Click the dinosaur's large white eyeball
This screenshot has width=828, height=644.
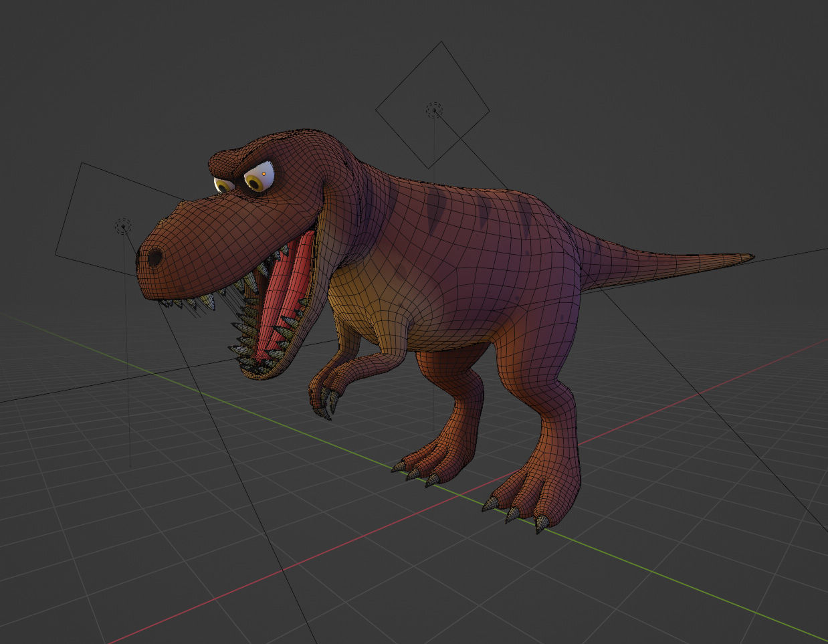pos(260,177)
